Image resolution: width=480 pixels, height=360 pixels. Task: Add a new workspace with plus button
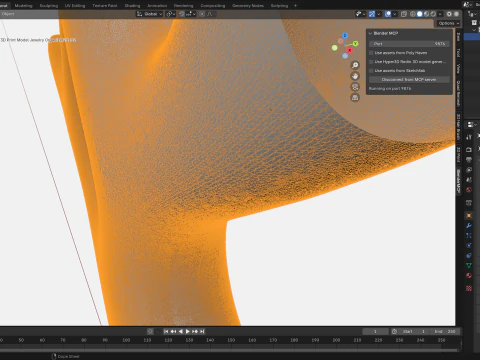point(295,6)
